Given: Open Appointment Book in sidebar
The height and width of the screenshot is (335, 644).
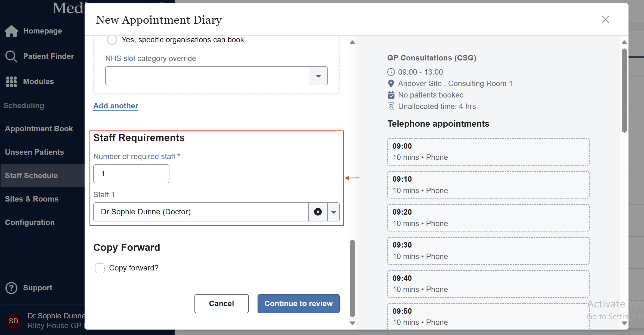Looking at the screenshot, I should point(39,129).
